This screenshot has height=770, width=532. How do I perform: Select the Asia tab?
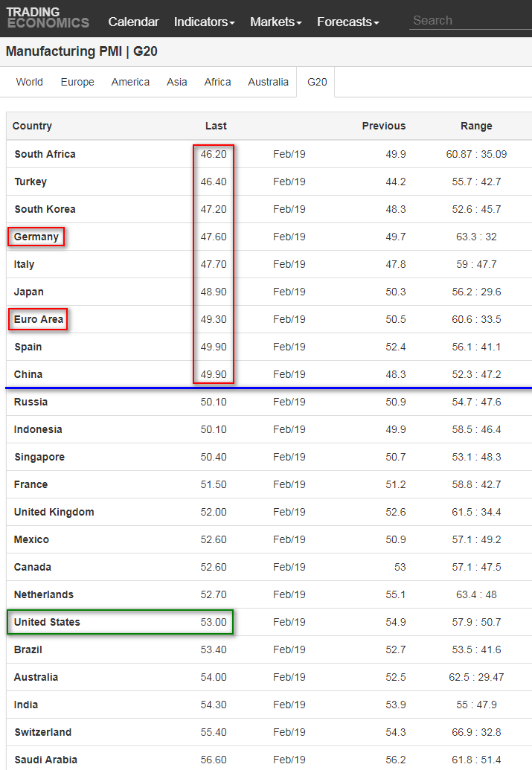pyautogui.click(x=177, y=82)
